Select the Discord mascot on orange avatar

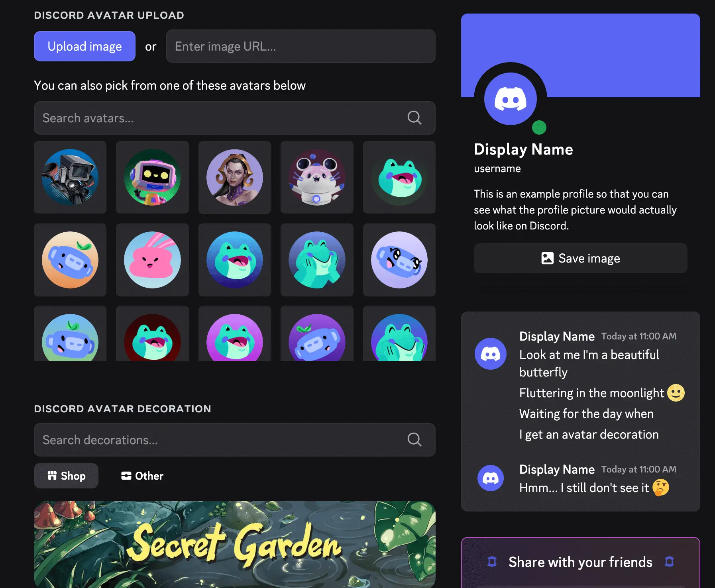tap(70, 260)
